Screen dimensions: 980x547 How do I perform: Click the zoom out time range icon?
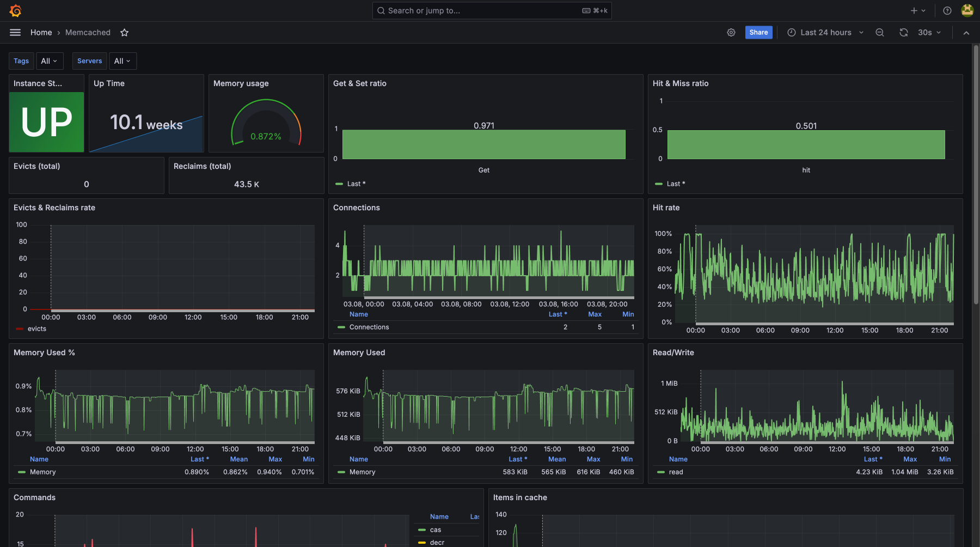click(879, 33)
